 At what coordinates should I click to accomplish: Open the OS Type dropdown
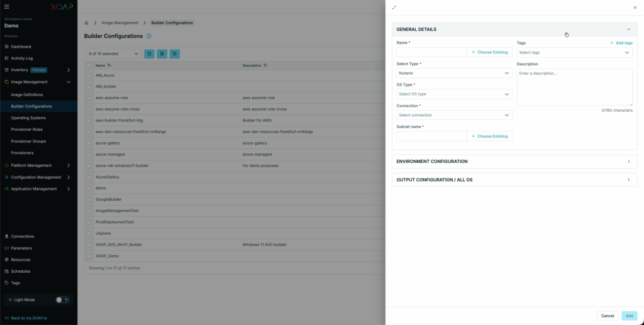tap(453, 94)
